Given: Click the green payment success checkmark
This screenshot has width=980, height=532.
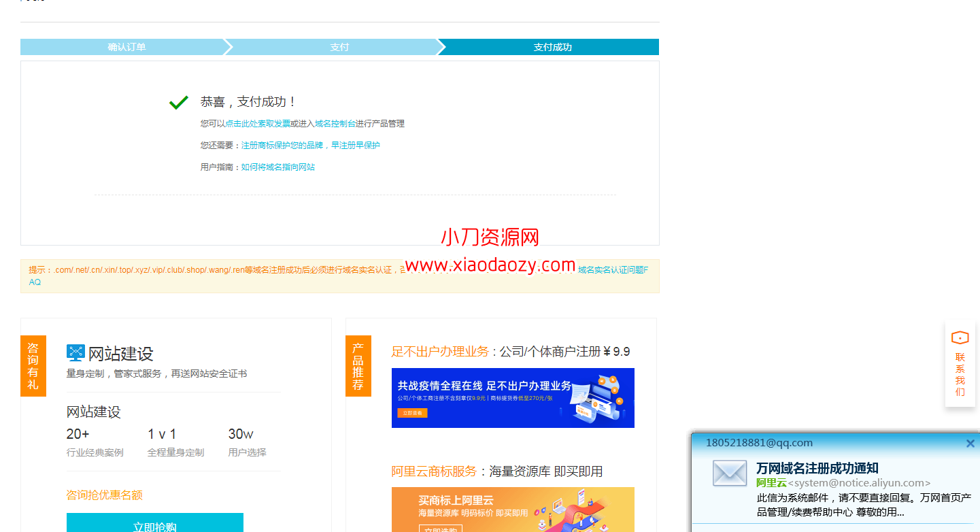Looking at the screenshot, I should coord(179,102).
